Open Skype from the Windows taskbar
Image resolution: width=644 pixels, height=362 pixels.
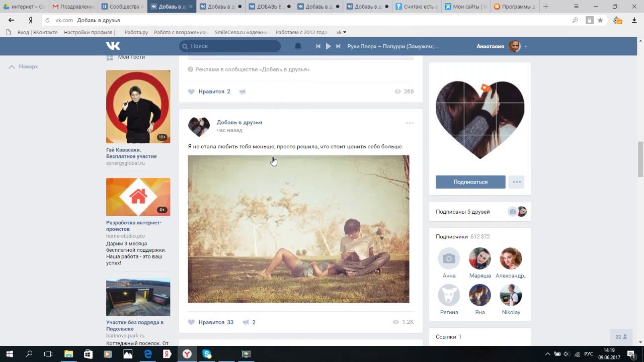(x=207, y=354)
